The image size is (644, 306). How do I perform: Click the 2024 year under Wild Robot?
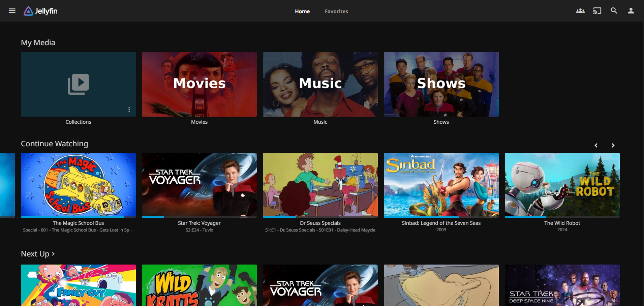(562, 230)
